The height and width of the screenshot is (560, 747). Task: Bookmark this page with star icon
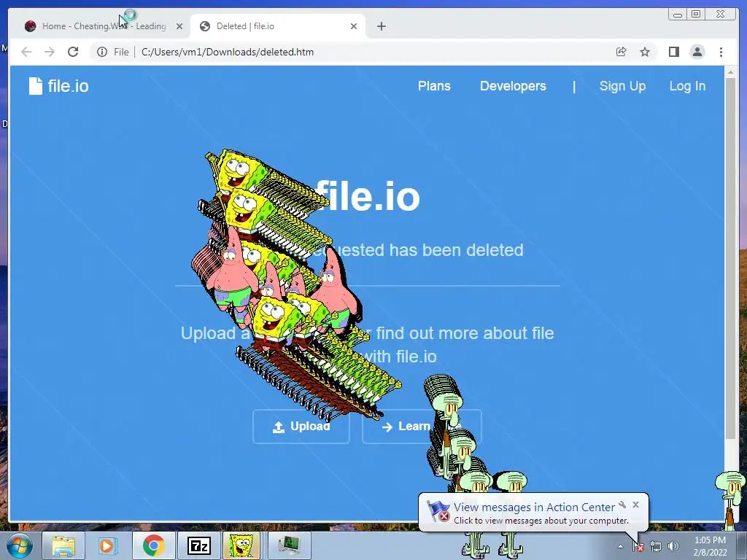[x=645, y=52]
